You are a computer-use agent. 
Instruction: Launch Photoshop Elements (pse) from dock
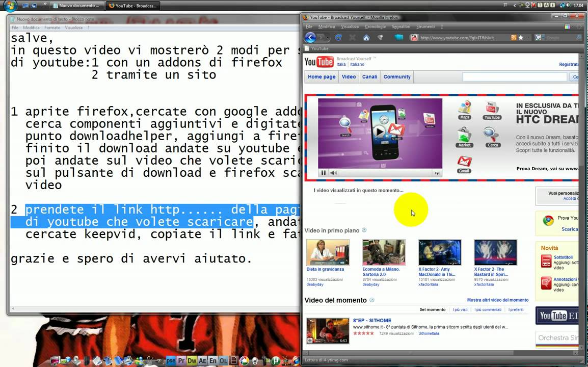[171, 360]
